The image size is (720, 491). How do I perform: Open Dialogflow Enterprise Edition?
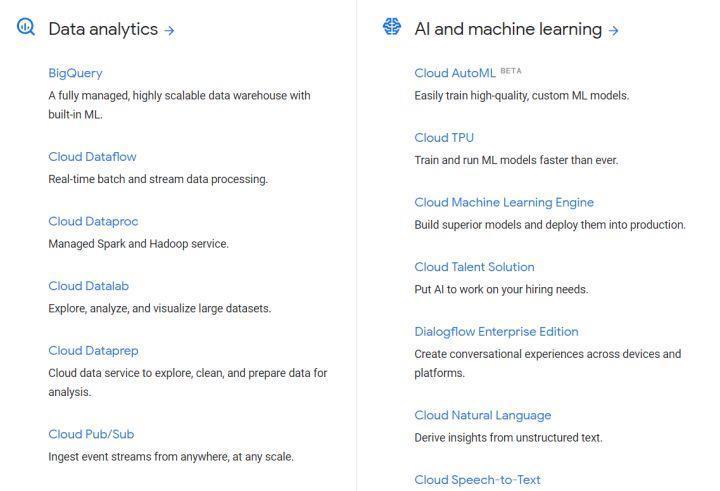pos(496,332)
